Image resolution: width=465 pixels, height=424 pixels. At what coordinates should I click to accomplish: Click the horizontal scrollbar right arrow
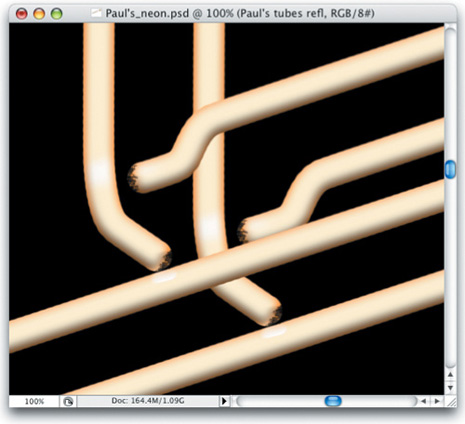click(x=437, y=401)
